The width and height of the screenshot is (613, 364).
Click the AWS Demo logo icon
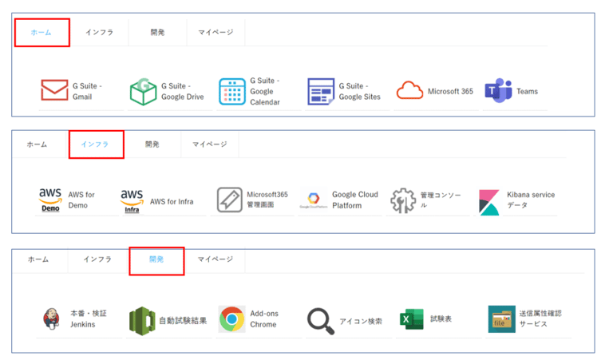pyautogui.click(x=50, y=200)
